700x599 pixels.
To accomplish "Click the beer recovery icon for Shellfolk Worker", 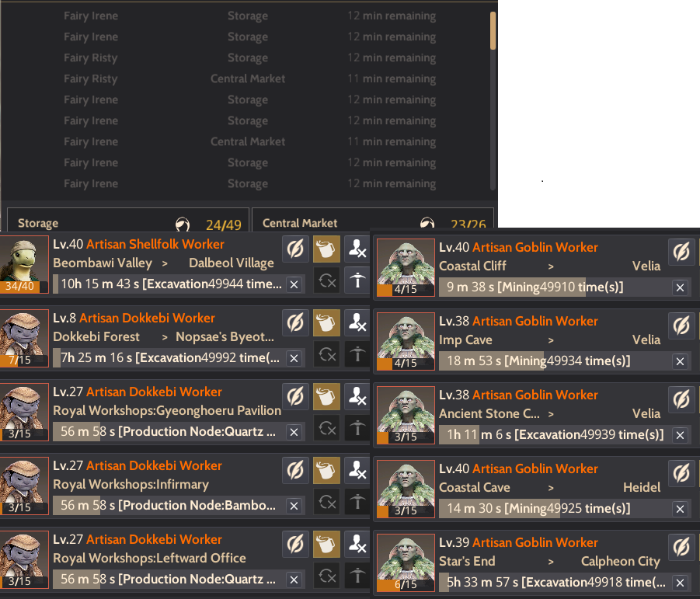I will click(326, 249).
